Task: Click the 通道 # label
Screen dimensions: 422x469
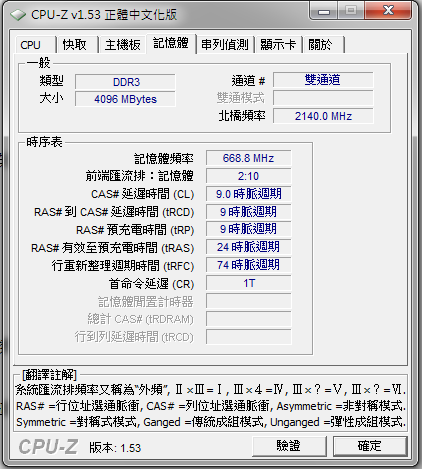Action: (x=248, y=81)
